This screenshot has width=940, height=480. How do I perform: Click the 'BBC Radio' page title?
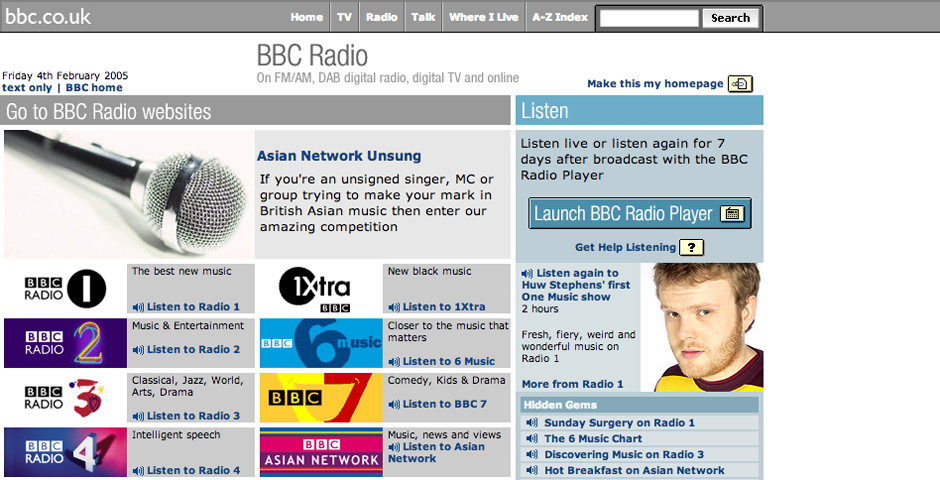tap(312, 56)
